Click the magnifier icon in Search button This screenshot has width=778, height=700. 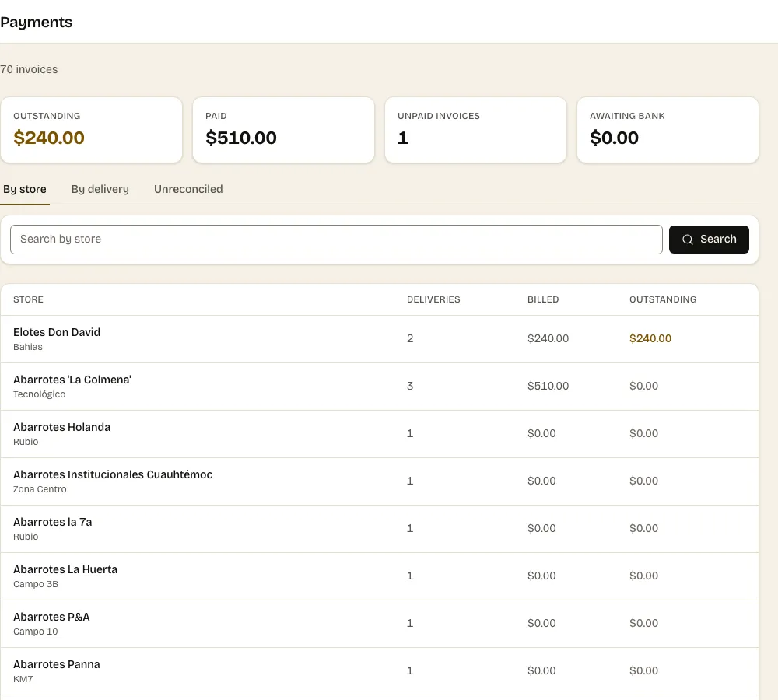click(687, 240)
